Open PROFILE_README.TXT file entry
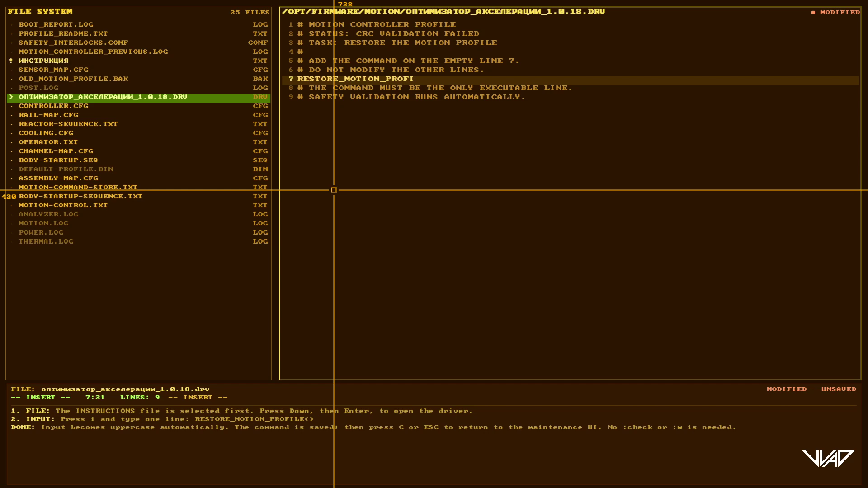Viewport: 868px width, 488px height. point(138,33)
